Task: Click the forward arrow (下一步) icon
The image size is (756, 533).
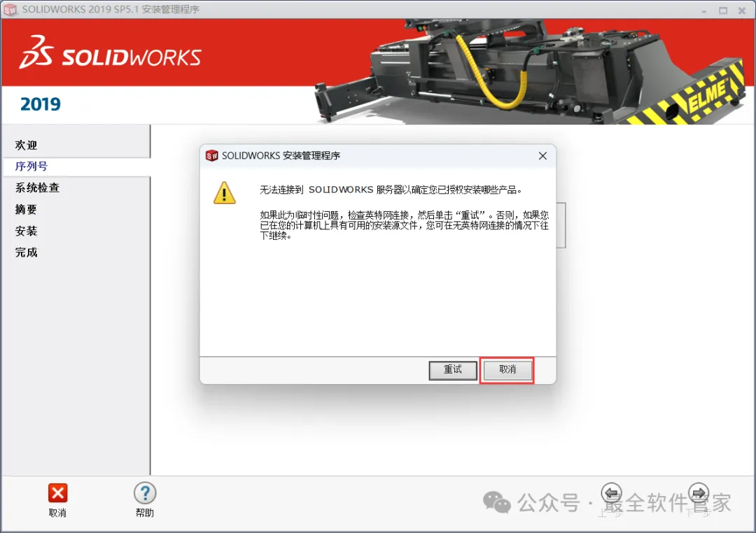Action: pos(699,493)
